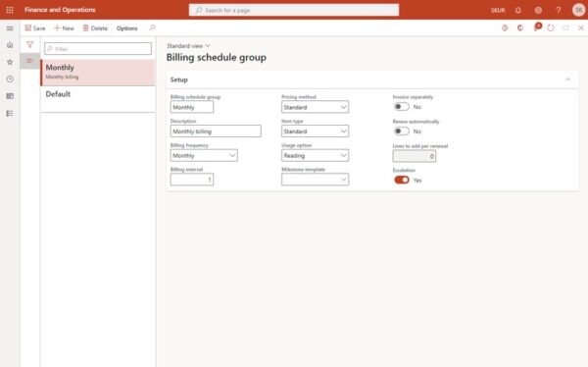Open the notifications bell icon
The height and width of the screenshot is (367, 588).
pyautogui.click(x=517, y=10)
